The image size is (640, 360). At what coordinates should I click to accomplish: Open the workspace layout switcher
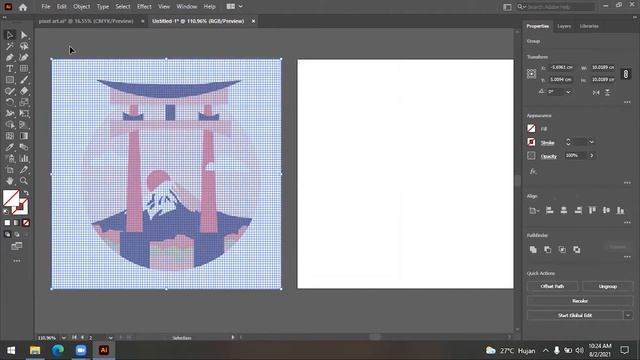234,7
